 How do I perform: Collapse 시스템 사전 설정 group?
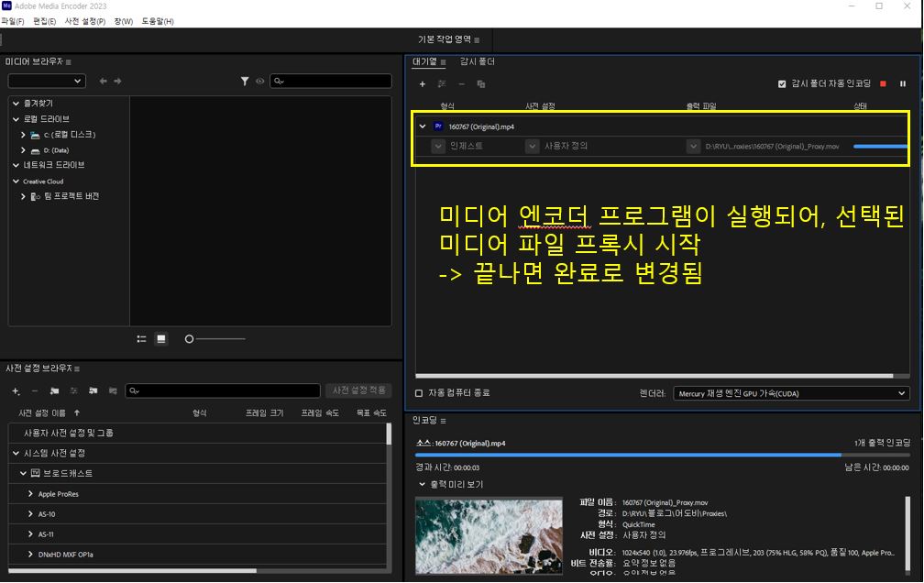(16, 454)
